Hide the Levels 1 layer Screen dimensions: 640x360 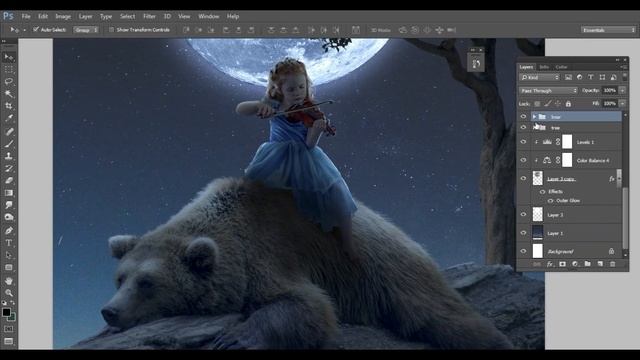point(523,142)
